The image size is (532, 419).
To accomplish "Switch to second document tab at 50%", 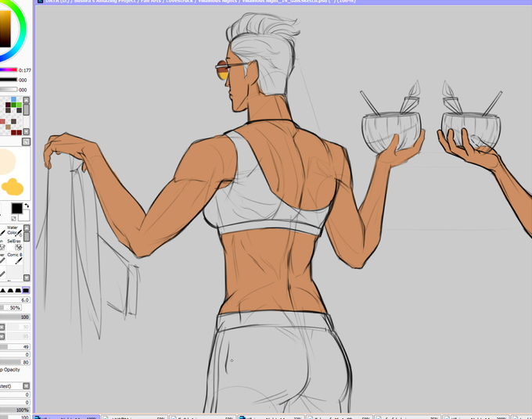I will (135, 417).
